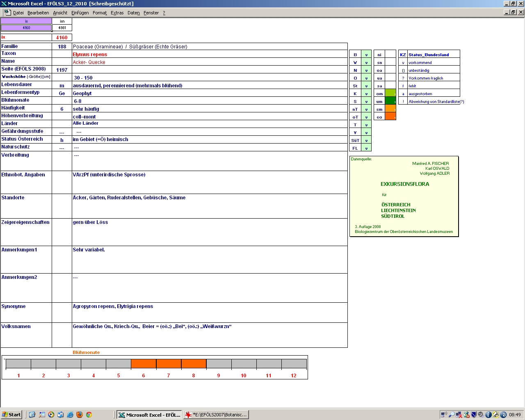525x420 pixels.
Task: Click the red taxon name Elymus repens
Action: point(90,55)
